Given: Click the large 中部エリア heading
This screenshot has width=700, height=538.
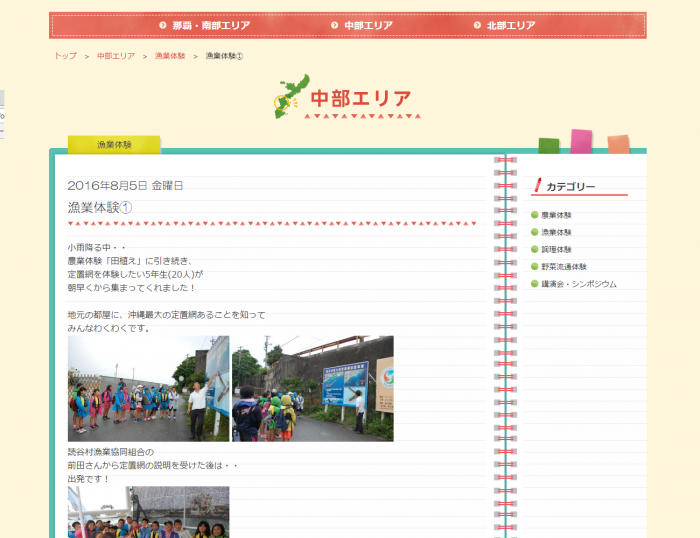Looking at the screenshot, I should click(x=361, y=99).
